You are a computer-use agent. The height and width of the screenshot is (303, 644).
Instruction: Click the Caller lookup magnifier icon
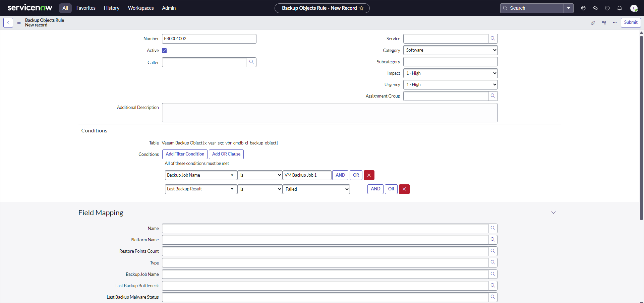251,62
